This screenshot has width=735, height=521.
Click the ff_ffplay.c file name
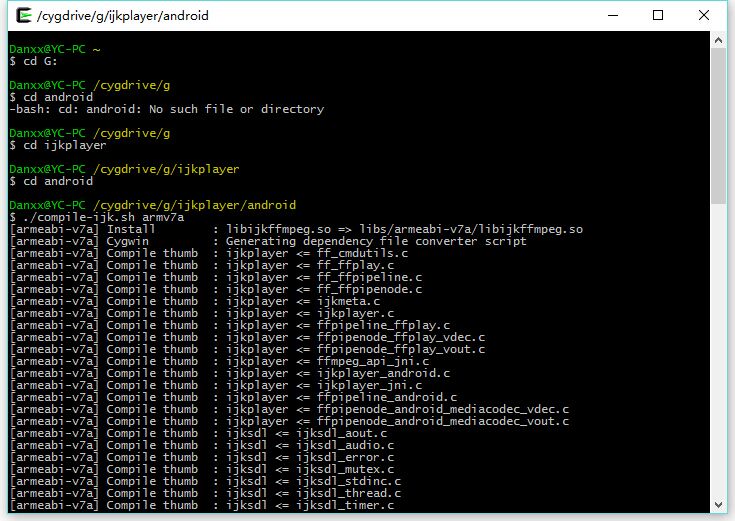point(355,265)
